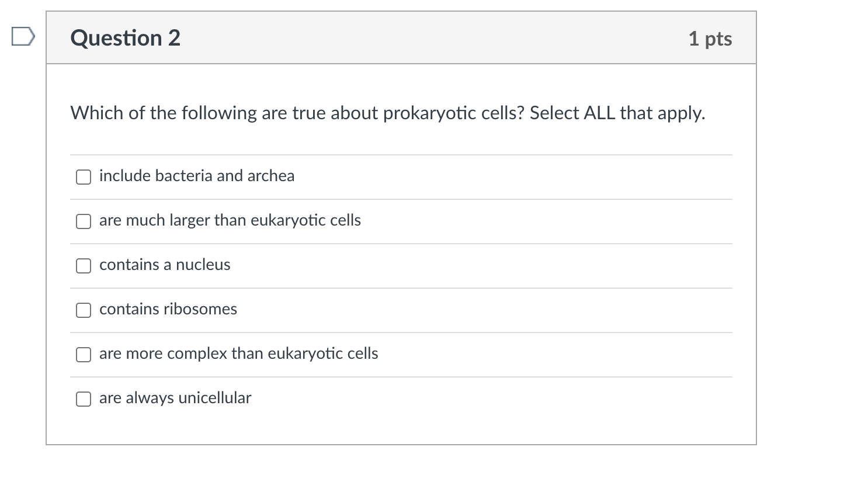Click the 'are always unicellular' answer text

pos(175,398)
